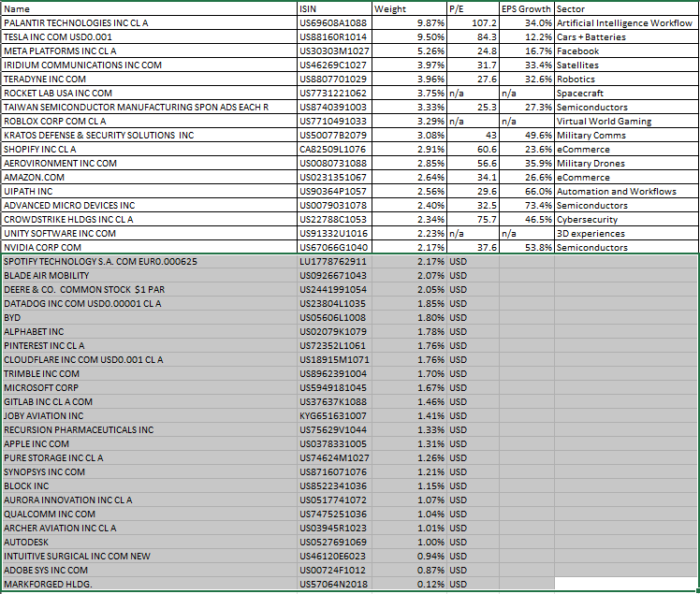Image resolution: width=700 pixels, height=594 pixels.
Task: Select RECURSION PHARMACEUTICALS INC cell
Action: click(149, 429)
